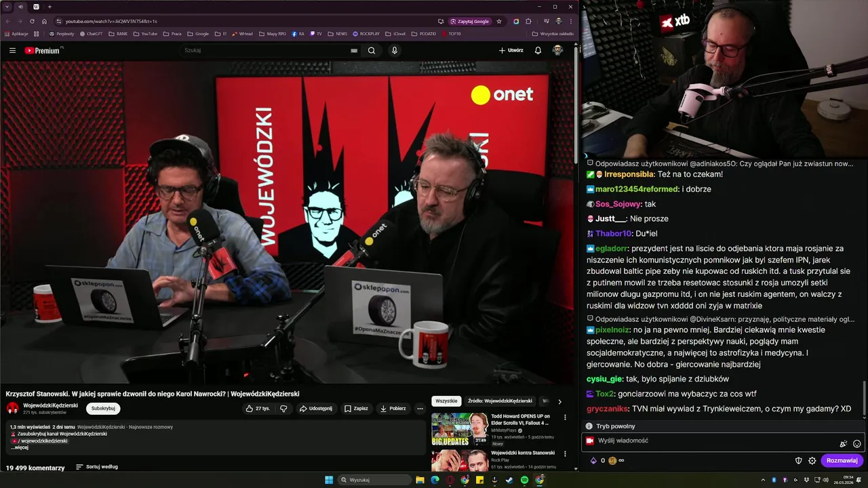
Task: Open channel points bits icon
Action: (593, 461)
